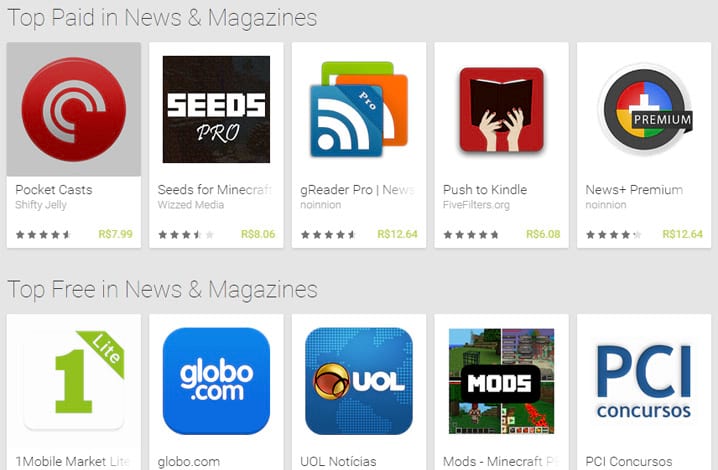Click the R$6.08 Push to Kindle price
The image size is (718, 470).
[543, 234]
